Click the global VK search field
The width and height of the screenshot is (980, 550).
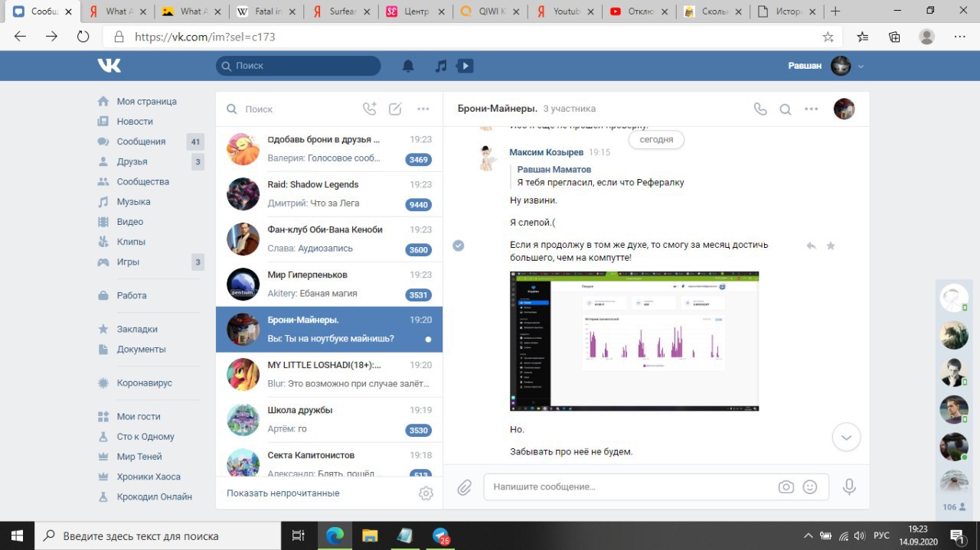coord(299,66)
